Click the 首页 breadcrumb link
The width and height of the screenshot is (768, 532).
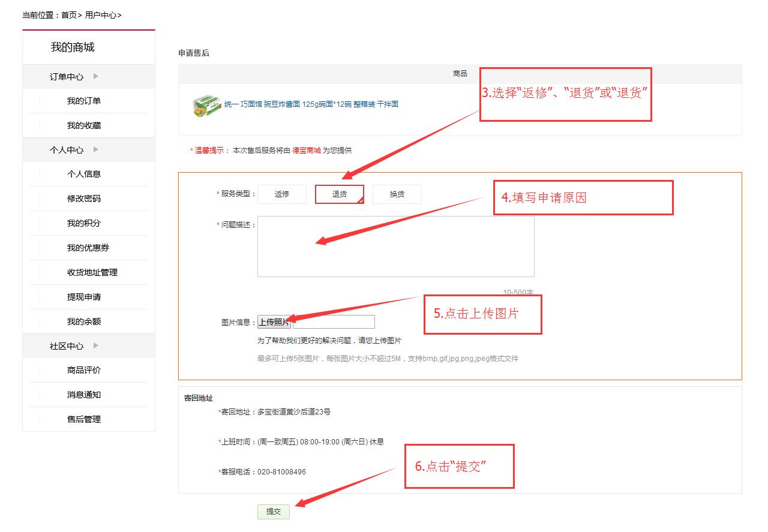[x=69, y=15]
